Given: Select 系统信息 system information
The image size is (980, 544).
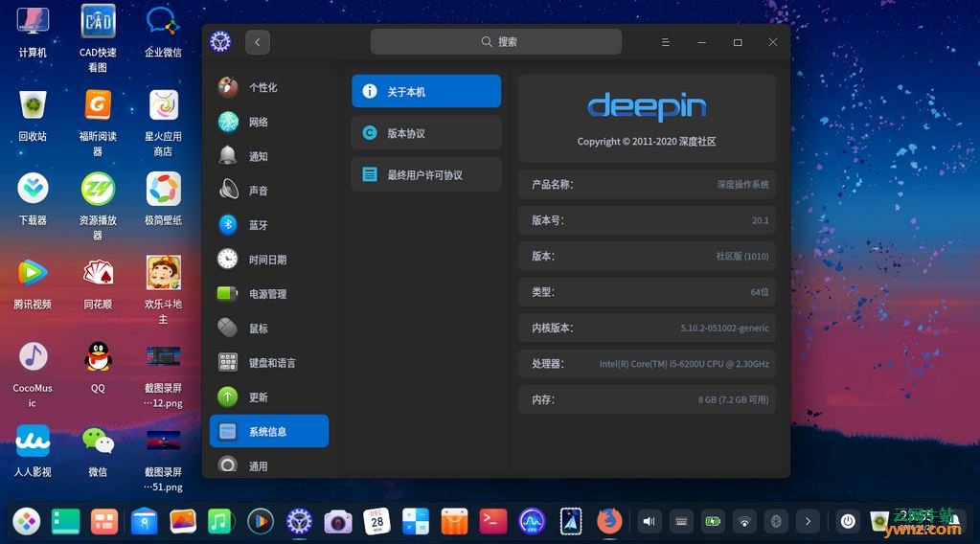Looking at the screenshot, I should 269,431.
